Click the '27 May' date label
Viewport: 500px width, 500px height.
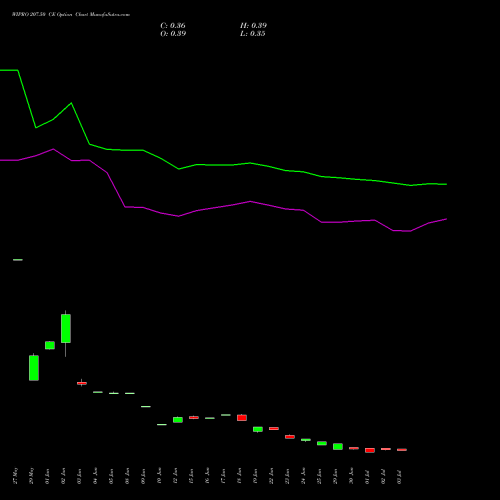pyautogui.click(x=15, y=476)
